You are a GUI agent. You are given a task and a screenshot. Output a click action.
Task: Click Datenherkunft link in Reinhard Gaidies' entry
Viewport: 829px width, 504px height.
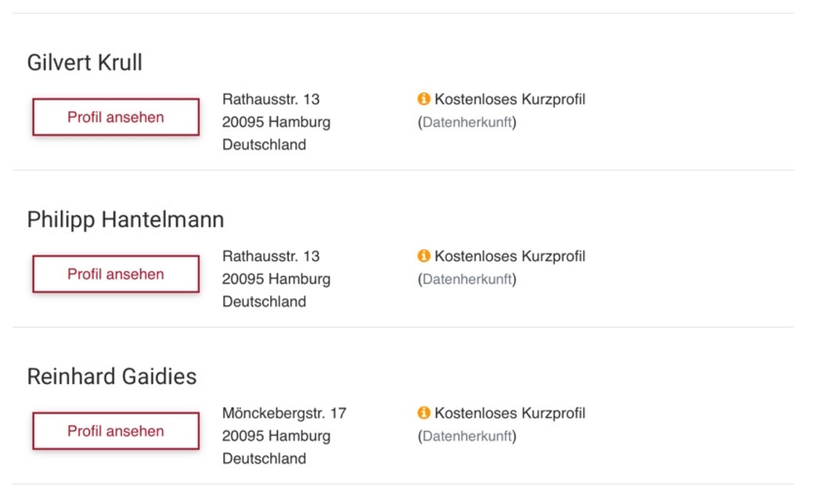(x=467, y=436)
